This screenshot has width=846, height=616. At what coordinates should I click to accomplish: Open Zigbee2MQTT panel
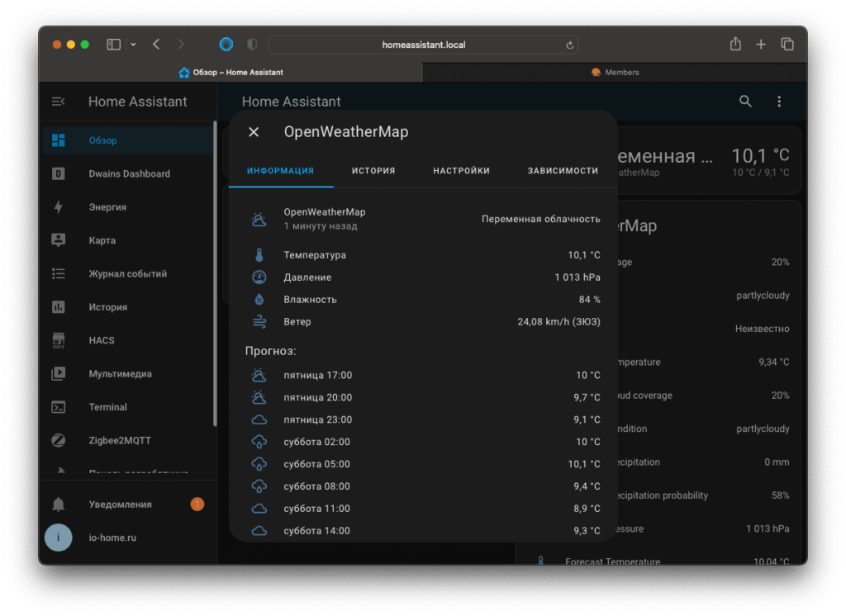tap(128, 441)
